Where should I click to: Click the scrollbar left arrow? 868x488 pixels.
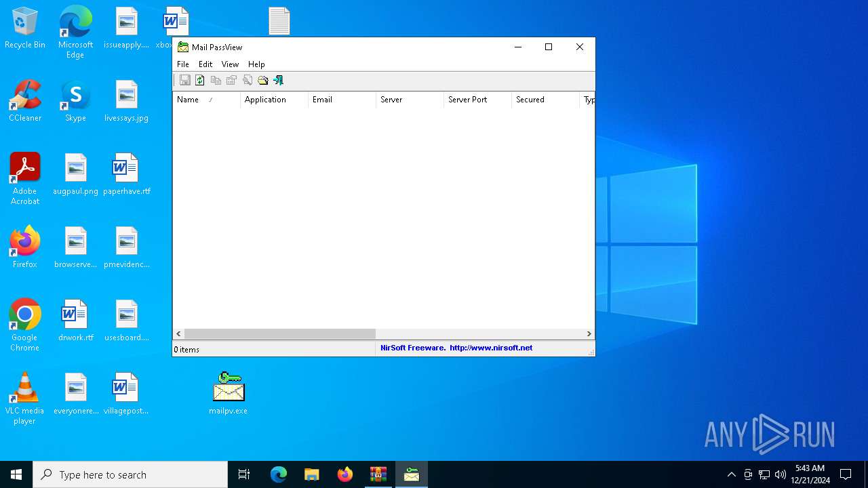click(x=178, y=333)
